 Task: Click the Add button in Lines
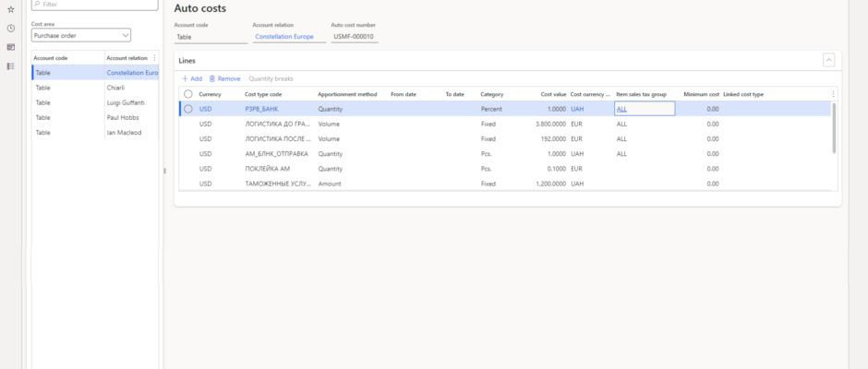pos(192,78)
